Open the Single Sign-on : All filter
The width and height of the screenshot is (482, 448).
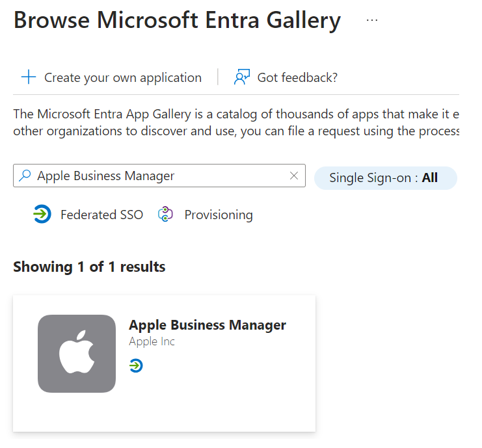pyautogui.click(x=385, y=178)
